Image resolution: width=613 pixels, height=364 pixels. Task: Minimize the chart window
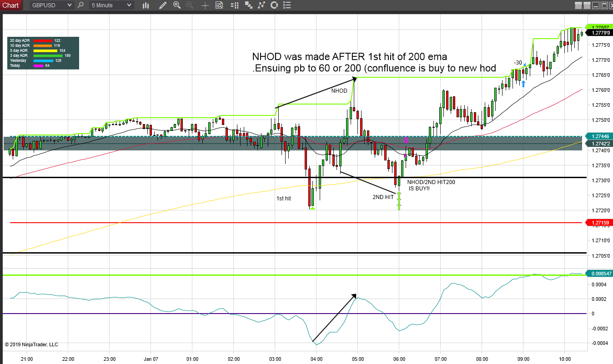tap(595, 5)
